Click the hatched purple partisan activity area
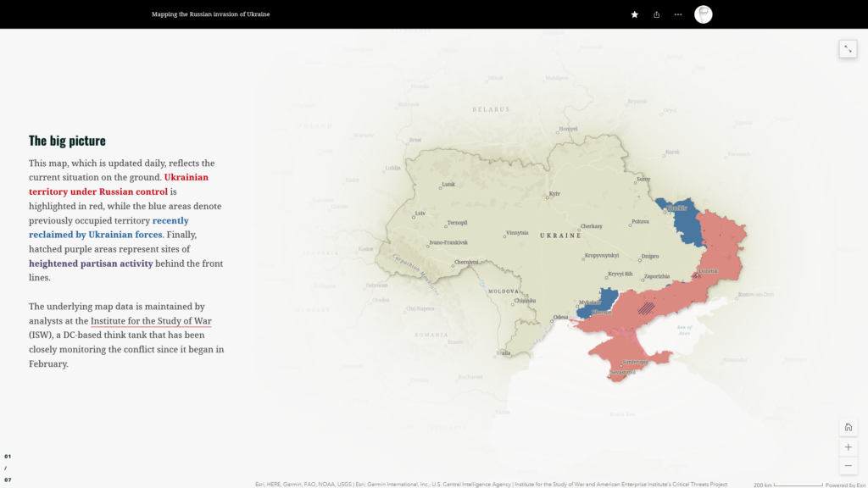This screenshot has width=868, height=488. pos(647,308)
